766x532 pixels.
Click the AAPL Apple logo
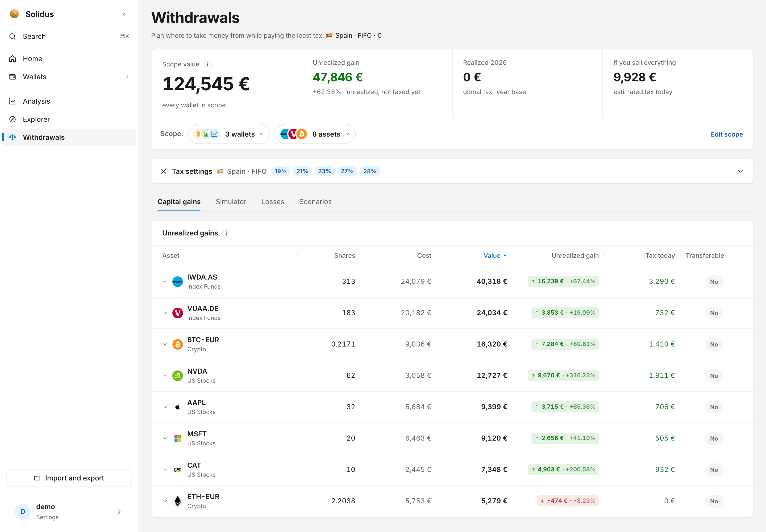177,407
